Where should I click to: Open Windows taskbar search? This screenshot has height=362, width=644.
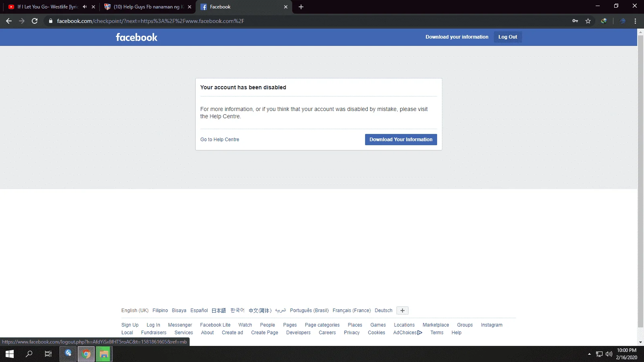click(x=29, y=354)
